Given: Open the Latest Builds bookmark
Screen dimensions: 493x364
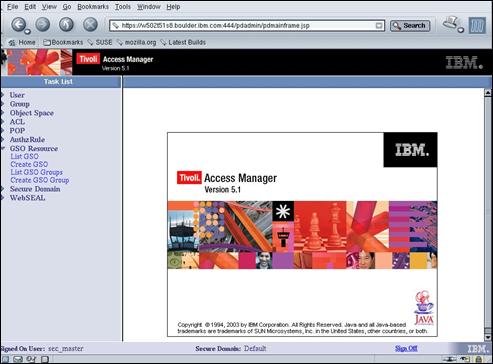Looking at the screenshot, I should pos(183,42).
